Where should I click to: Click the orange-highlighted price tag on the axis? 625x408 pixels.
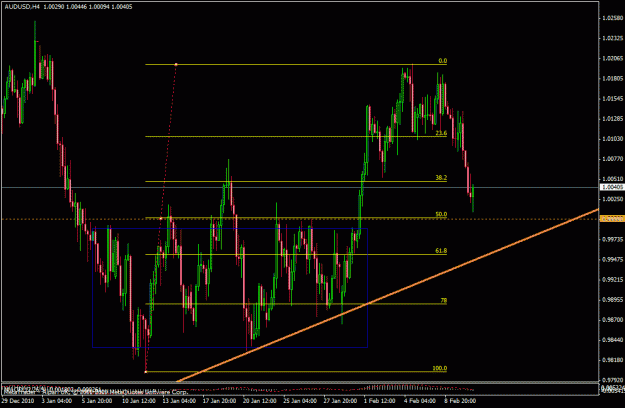click(612, 219)
